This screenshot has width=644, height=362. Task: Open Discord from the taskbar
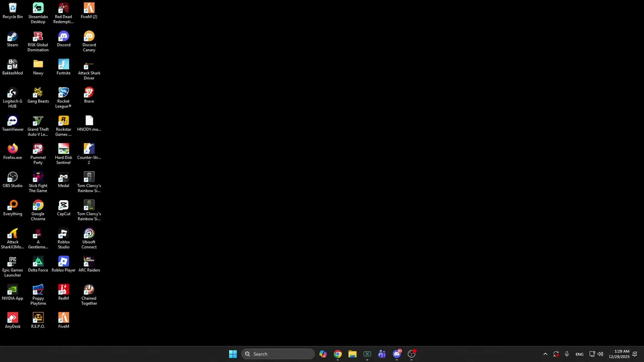(397, 354)
